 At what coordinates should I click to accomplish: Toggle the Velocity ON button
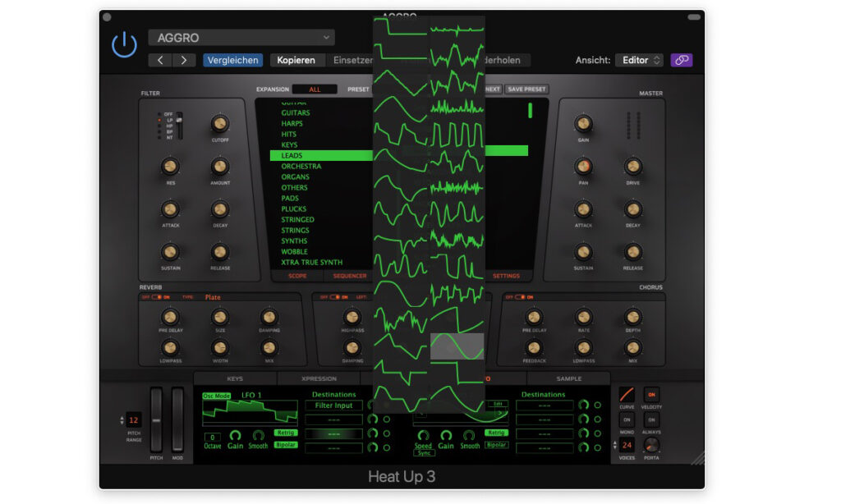(x=651, y=394)
